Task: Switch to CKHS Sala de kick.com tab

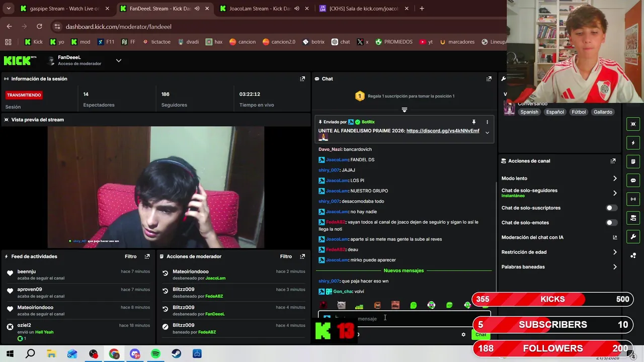Action: (x=363, y=9)
